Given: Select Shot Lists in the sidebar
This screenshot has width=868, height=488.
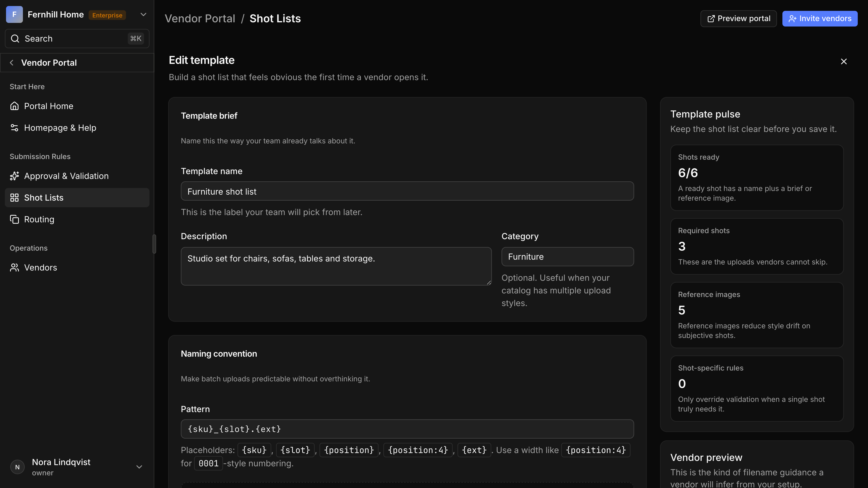Looking at the screenshot, I should click(77, 198).
